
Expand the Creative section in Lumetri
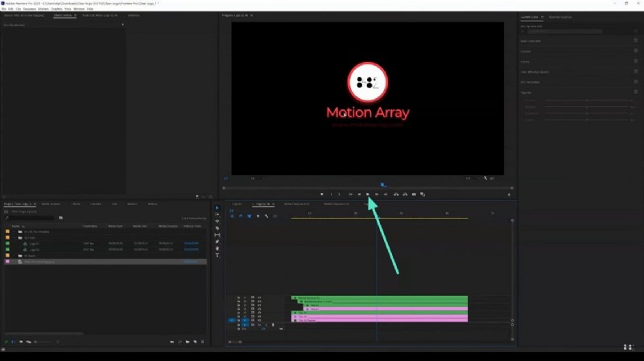pyautogui.click(x=526, y=51)
